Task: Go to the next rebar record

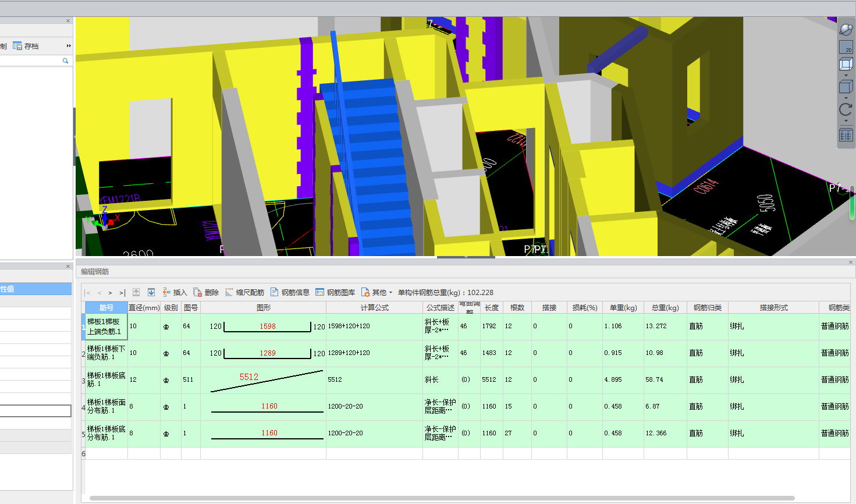Action: point(110,293)
